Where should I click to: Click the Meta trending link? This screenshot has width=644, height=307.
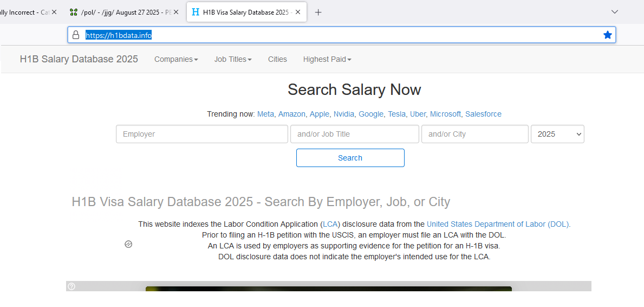pyautogui.click(x=265, y=114)
